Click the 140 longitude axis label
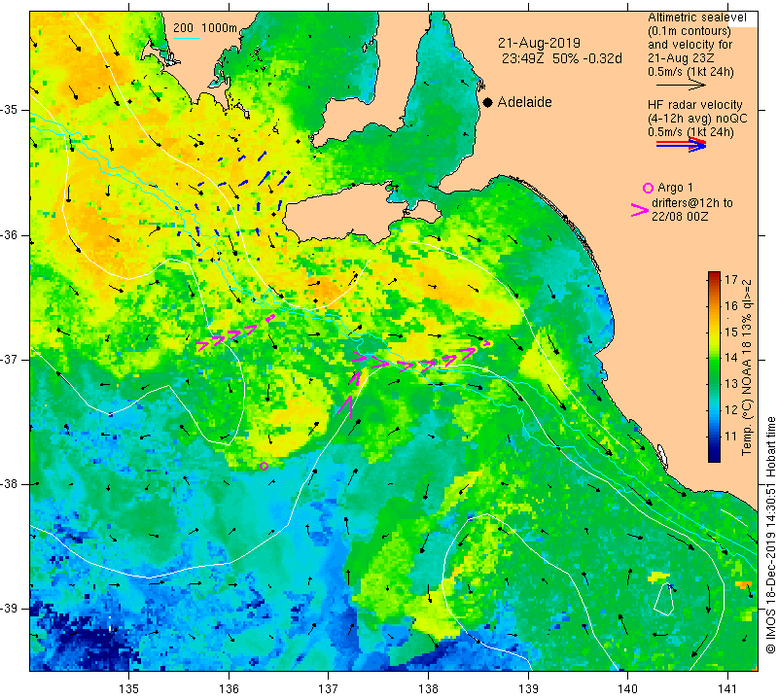This screenshot has width=778, height=700. coord(627,689)
